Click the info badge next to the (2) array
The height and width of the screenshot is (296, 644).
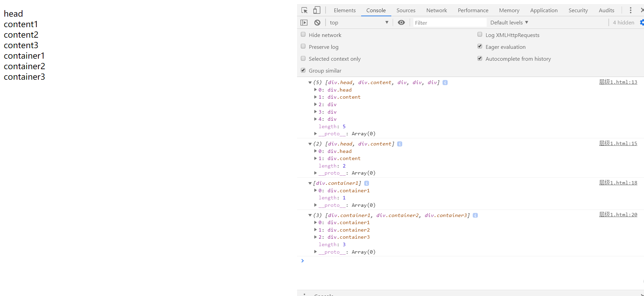coord(399,144)
